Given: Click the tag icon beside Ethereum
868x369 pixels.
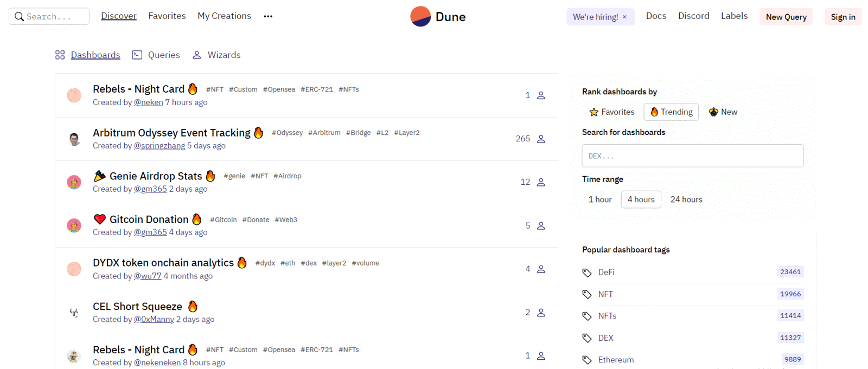Looking at the screenshot, I should (x=587, y=360).
